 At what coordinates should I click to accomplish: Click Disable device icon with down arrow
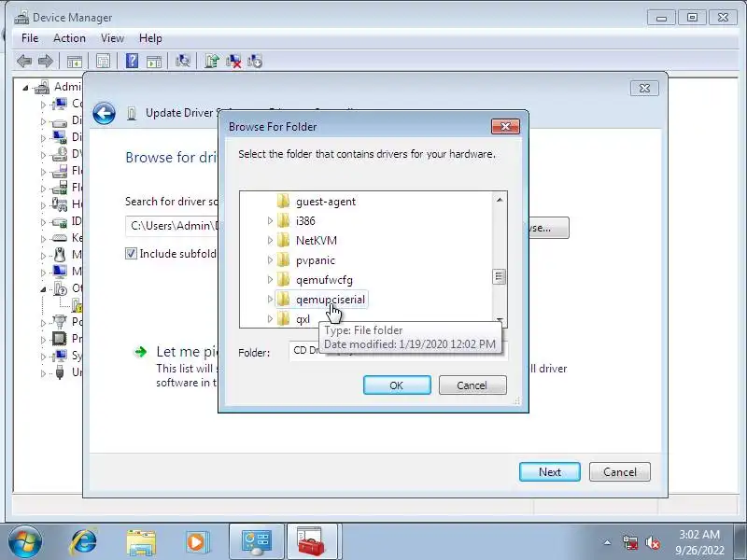pos(255,61)
